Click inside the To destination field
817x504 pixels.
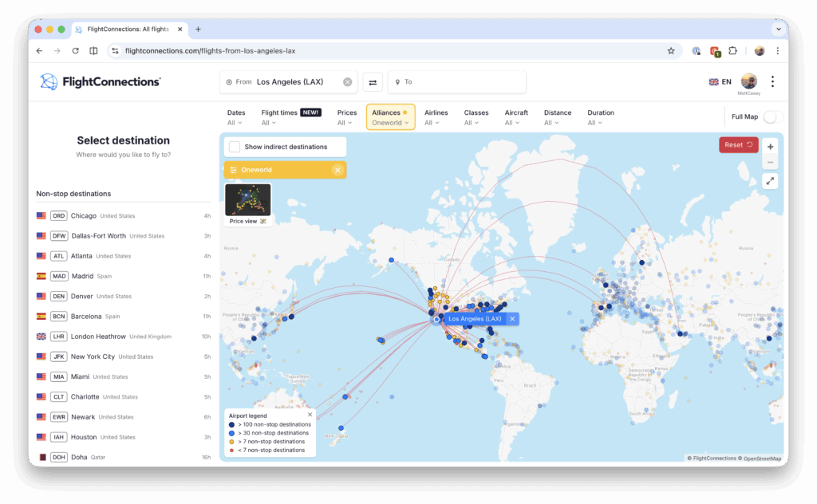coord(456,81)
